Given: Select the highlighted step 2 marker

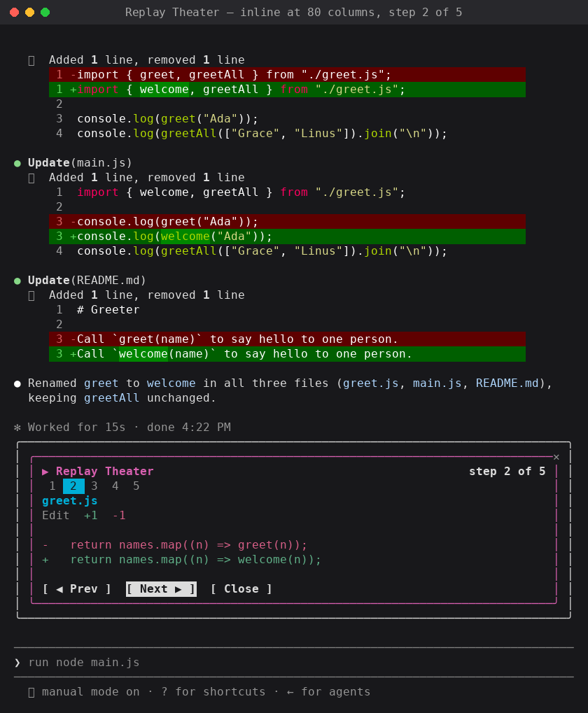Looking at the screenshot, I should coord(73,486).
